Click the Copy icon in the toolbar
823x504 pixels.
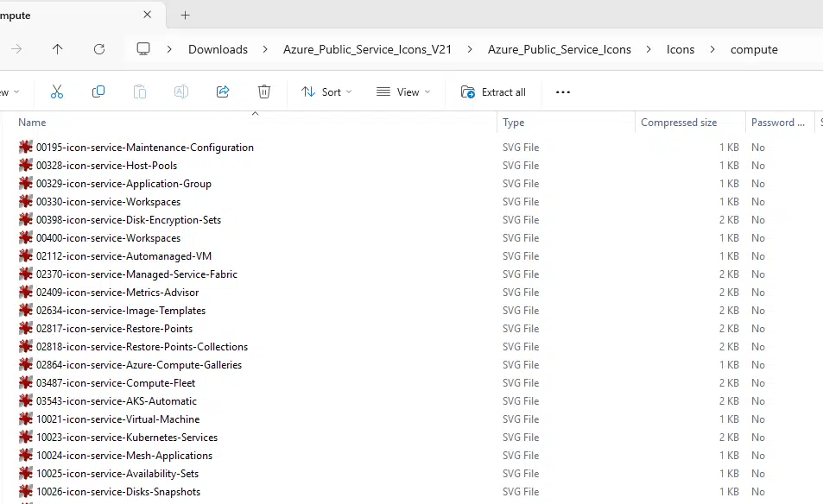pyautogui.click(x=98, y=91)
